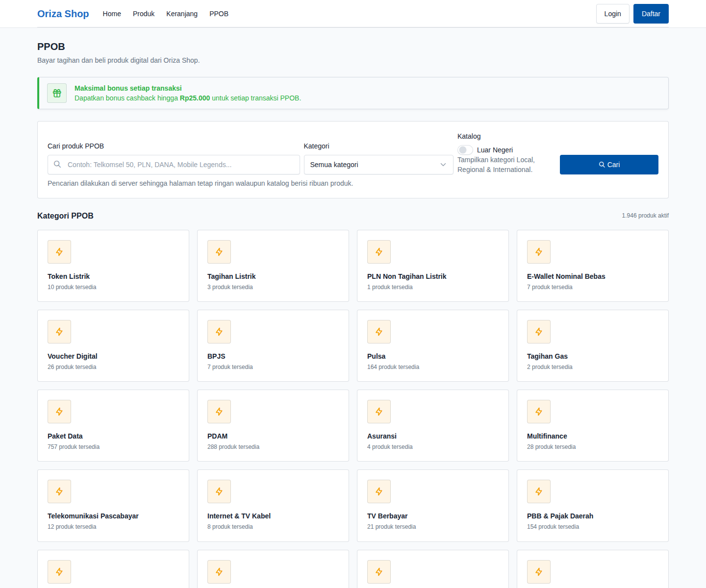Click the Internet & TV Kabel icon
This screenshot has height=588, width=706.
click(219, 491)
